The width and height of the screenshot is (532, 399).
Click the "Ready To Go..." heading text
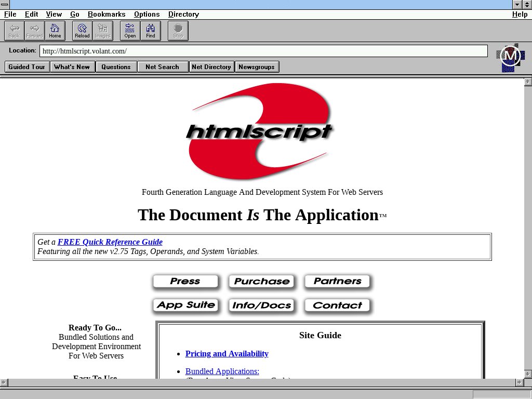pos(95,327)
